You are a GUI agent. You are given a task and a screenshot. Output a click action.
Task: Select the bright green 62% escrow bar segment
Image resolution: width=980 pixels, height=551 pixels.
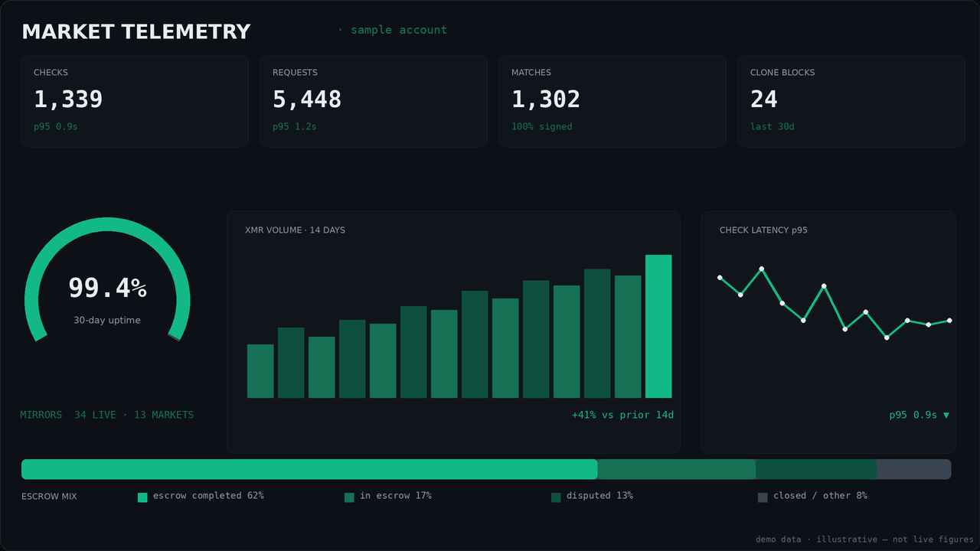tap(309, 469)
